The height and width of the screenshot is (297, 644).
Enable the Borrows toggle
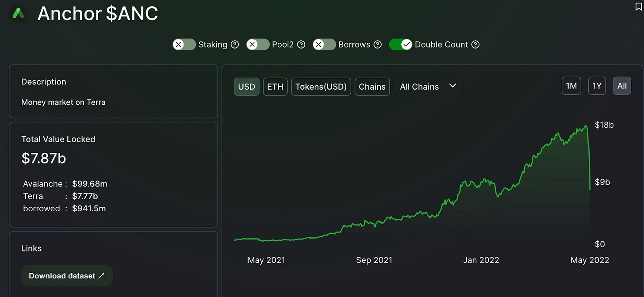point(324,45)
